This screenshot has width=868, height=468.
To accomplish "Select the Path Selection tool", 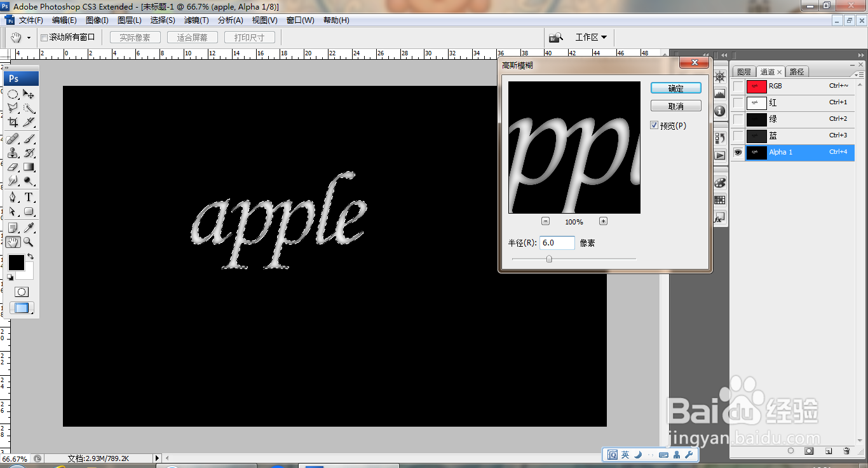I will (x=13, y=211).
